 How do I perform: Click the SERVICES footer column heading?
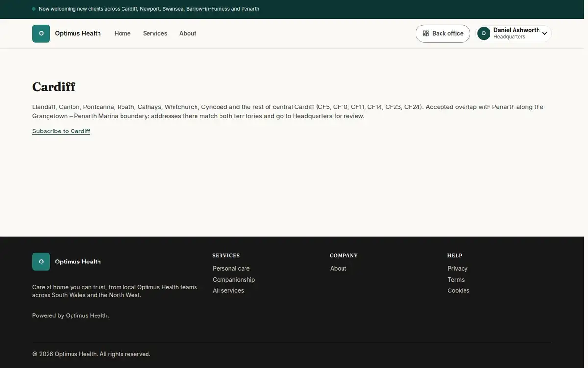pyautogui.click(x=226, y=255)
